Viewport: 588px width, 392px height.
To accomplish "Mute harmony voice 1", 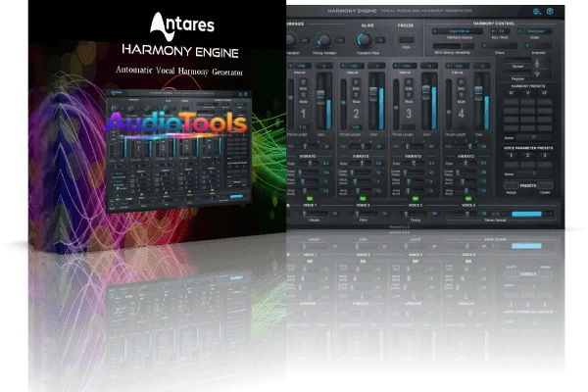I will pos(304,95).
